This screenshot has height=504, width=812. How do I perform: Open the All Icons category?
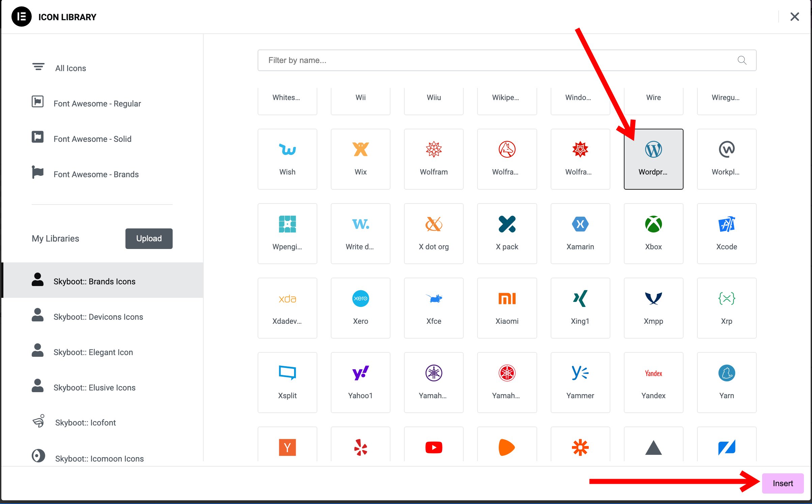(x=70, y=68)
